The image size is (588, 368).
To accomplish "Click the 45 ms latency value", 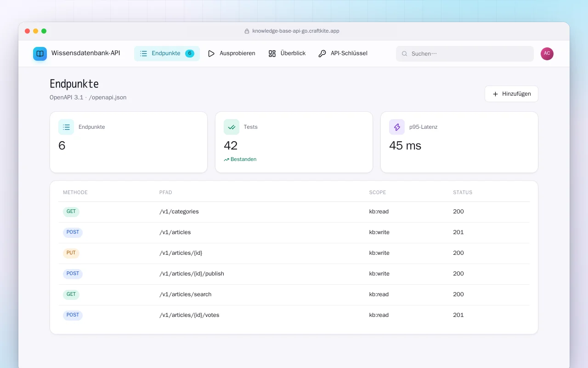I will click(405, 146).
